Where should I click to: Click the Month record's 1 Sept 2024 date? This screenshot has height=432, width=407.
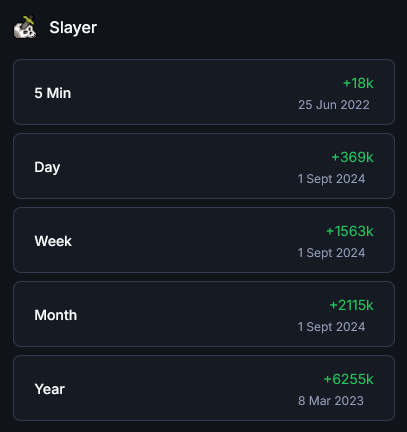(331, 327)
